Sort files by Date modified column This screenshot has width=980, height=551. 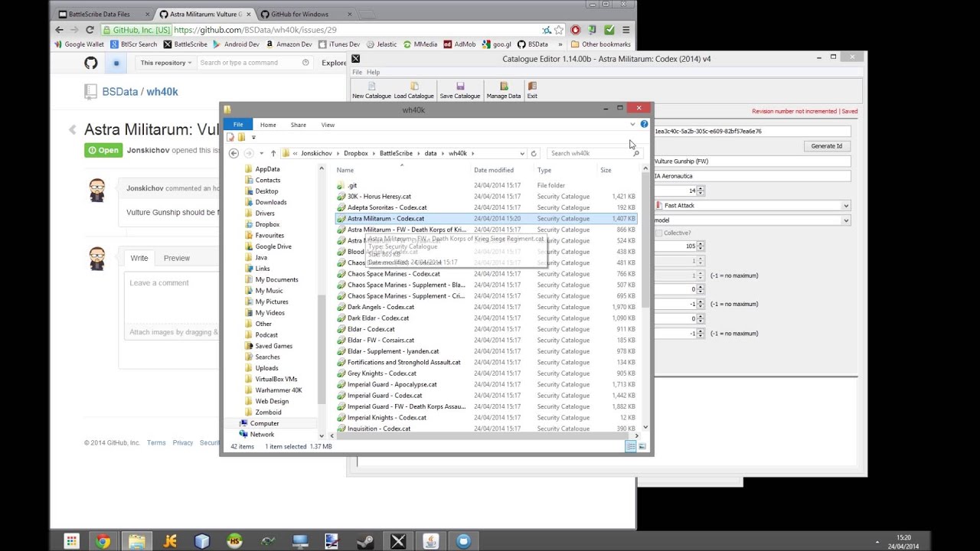click(494, 170)
